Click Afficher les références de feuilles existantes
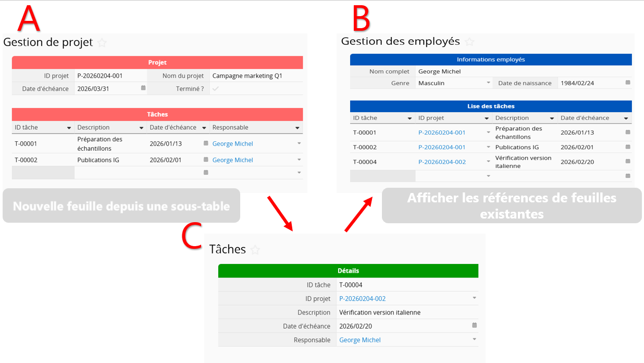Image resolution: width=644 pixels, height=363 pixels. point(512,205)
